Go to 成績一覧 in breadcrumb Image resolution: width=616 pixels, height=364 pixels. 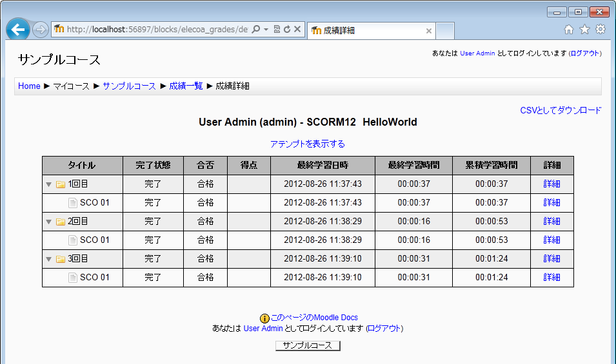click(x=186, y=86)
